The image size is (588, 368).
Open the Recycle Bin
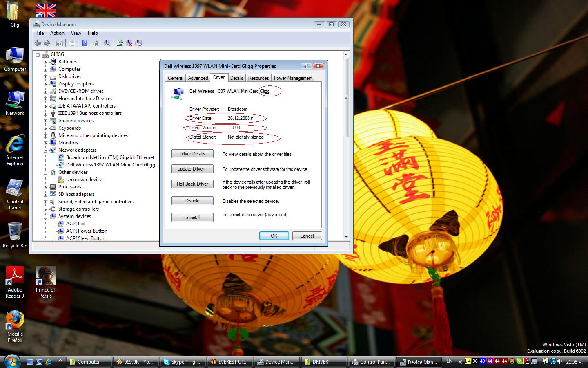coord(15,235)
